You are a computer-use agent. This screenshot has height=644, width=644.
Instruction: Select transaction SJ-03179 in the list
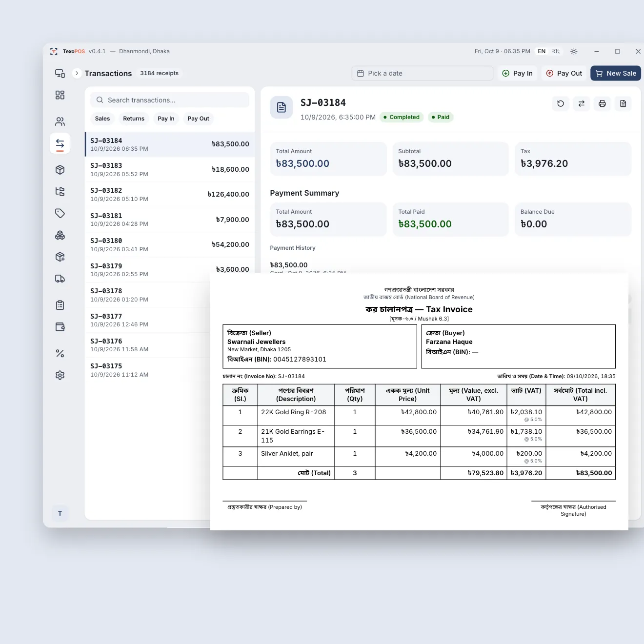[170, 269]
